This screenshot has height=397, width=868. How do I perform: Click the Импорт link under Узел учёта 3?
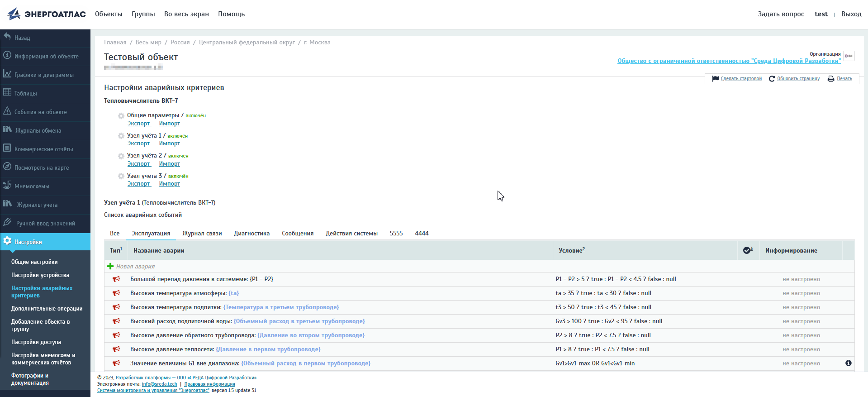point(169,184)
